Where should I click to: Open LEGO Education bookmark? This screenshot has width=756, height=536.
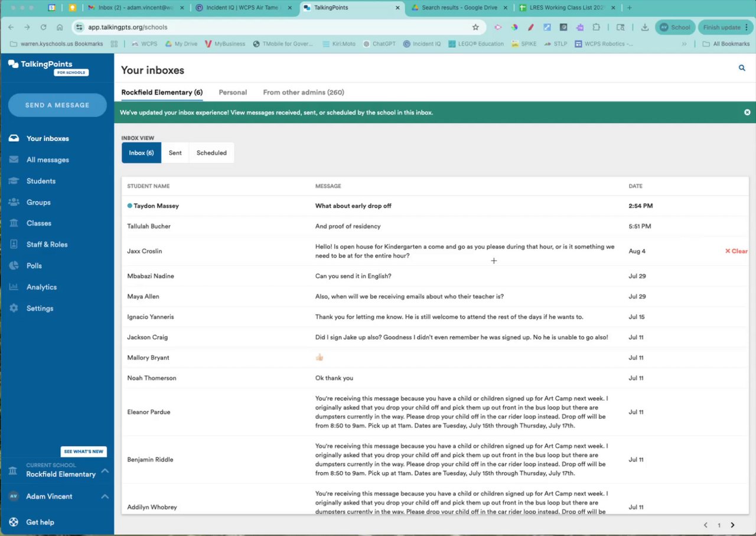coord(475,44)
